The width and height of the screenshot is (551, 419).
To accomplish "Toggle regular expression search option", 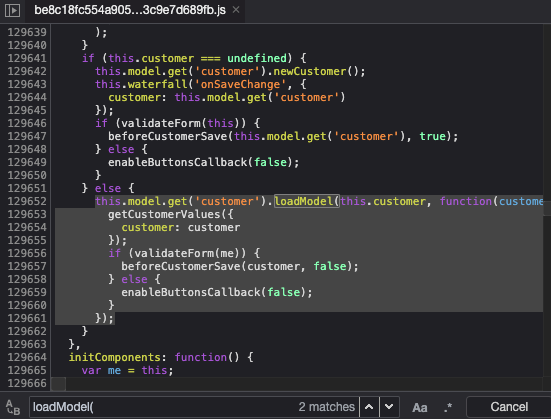I will (x=448, y=407).
